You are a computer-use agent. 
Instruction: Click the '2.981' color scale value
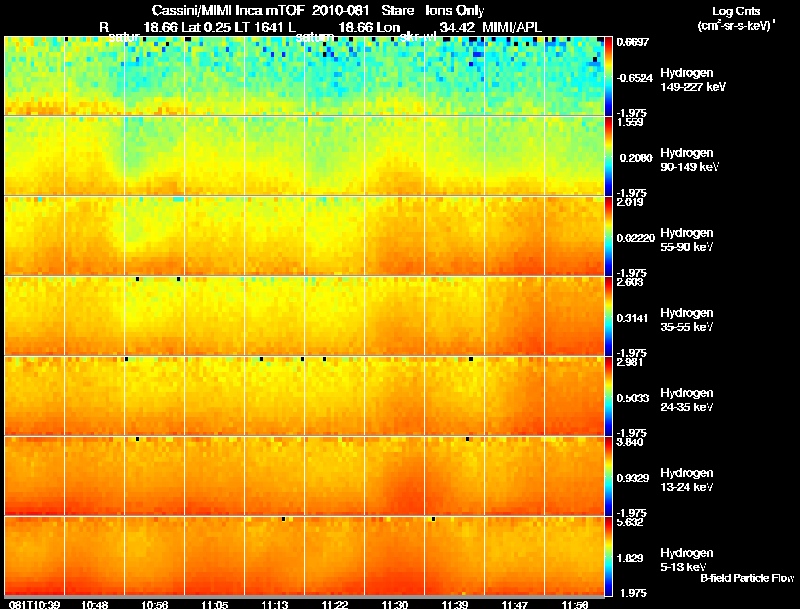(x=630, y=362)
